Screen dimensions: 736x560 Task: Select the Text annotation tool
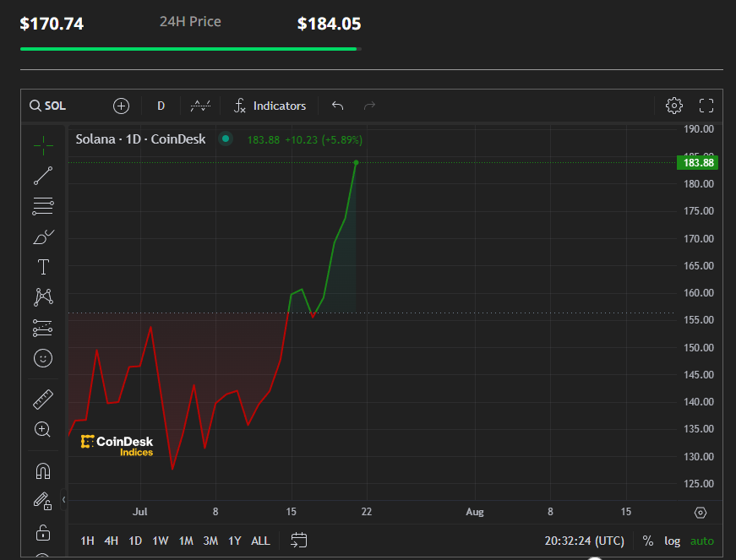pyautogui.click(x=43, y=267)
